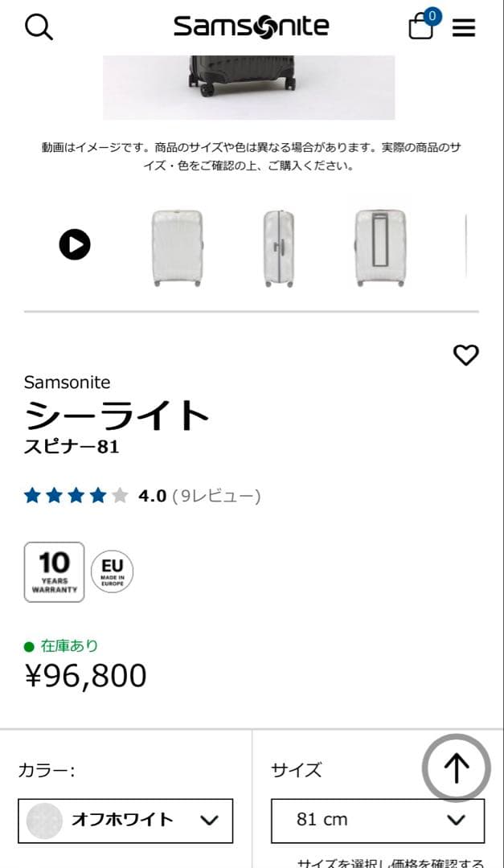Image resolution: width=504 pixels, height=868 pixels.
Task: Click the Samsonite logo
Action: pyautogui.click(x=252, y=25)
